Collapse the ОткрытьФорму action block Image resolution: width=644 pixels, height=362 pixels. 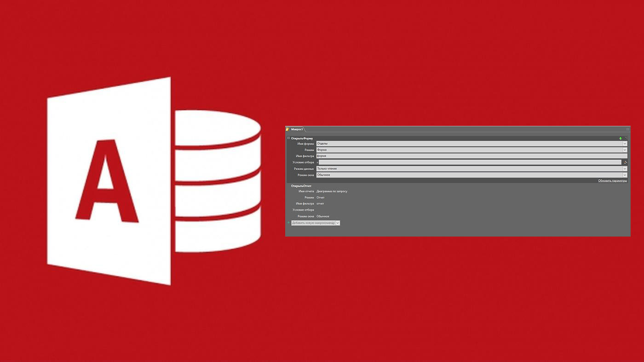coord(288,138)
